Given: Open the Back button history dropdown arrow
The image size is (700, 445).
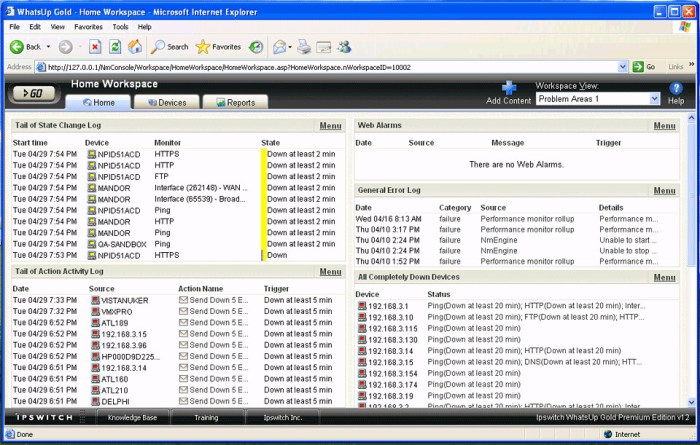Looking at the screenshot, I should (x=48, y=47).
